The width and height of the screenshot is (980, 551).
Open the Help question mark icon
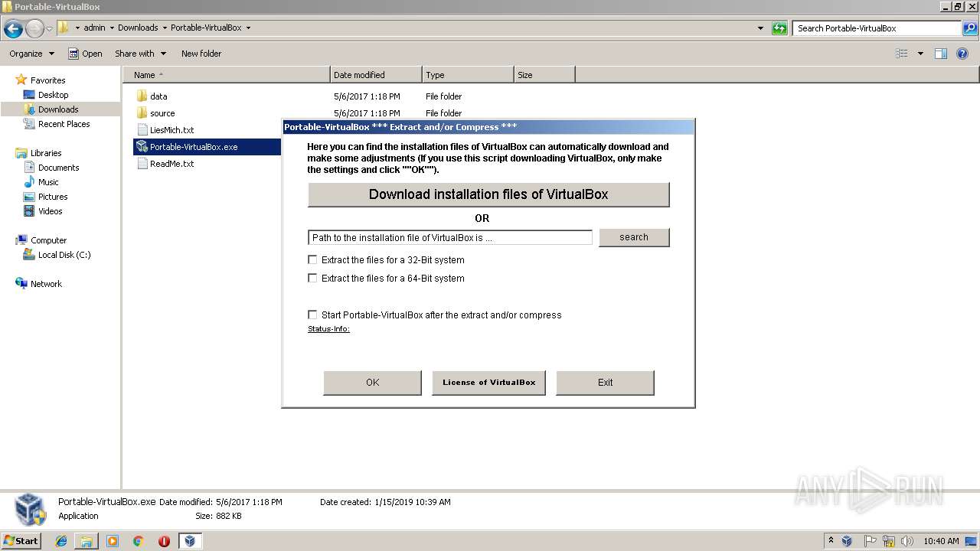pyautogui.click(x=962, y=54)
